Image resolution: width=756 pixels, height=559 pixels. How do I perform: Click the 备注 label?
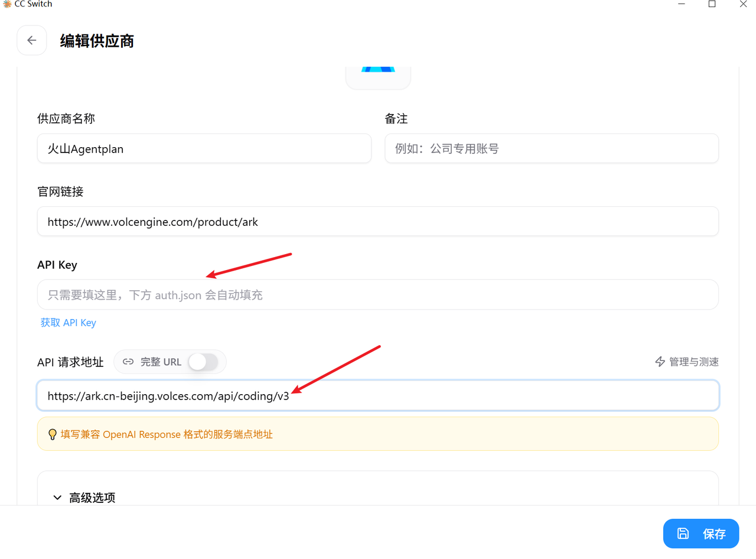pos(396,119)
